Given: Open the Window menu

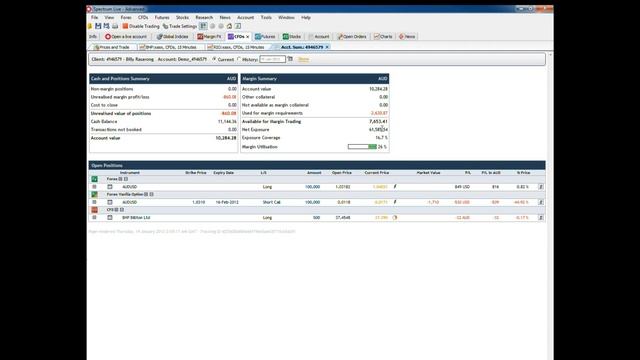Looking at the screenshot, I should [x=286, y=18].
